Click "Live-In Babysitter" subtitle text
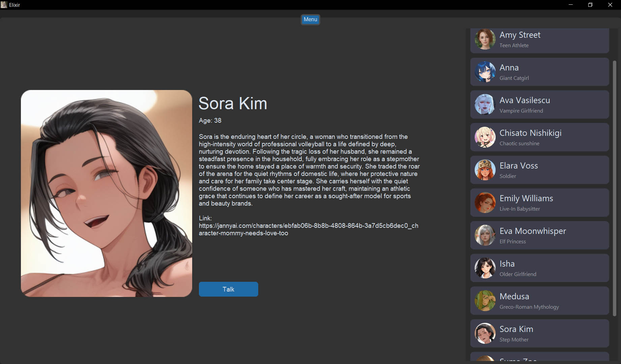The height and width of the screenshot is (364, 621). [520, 209]
